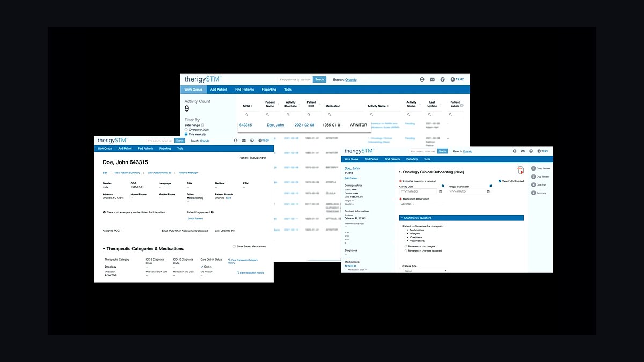Image resolution: width=644 pixels, height=362 pixels.
Task: Open Find Patients tab in main window
Action: click(x=245, y=90)
